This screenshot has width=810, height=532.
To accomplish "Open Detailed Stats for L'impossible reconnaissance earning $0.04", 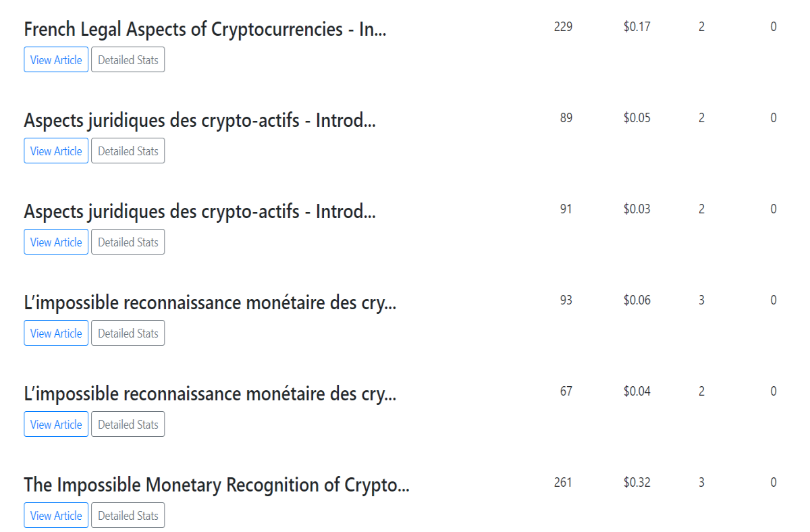I will 128,424.
